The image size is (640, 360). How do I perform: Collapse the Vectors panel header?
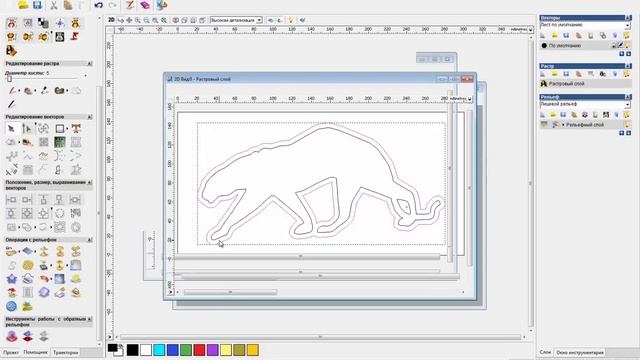[x=628, y=18]
